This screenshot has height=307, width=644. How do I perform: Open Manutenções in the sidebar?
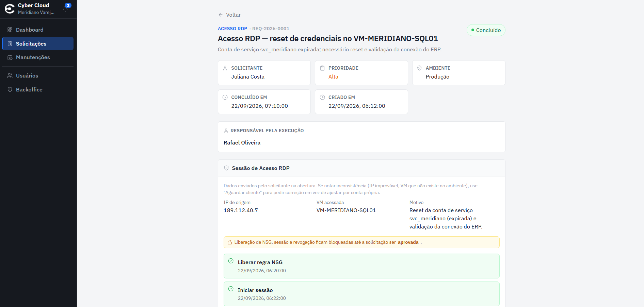click(38, 57)
